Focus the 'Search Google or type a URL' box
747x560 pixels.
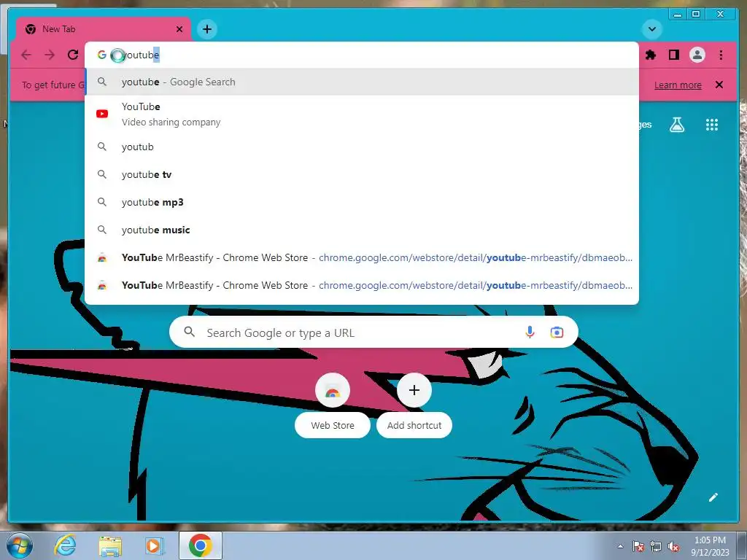pos(373,332)
